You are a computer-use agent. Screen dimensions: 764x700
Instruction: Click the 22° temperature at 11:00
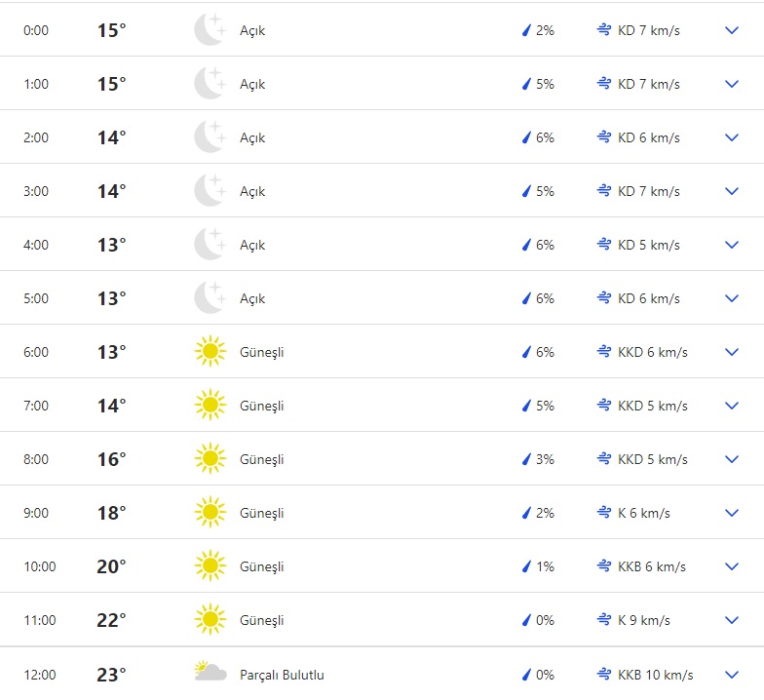(111, 620)
